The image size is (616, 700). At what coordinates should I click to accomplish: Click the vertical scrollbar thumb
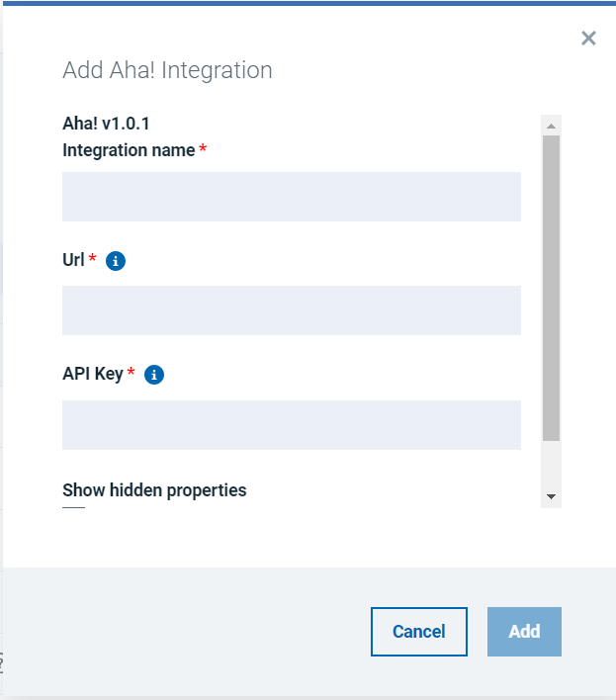click(551, 287)
